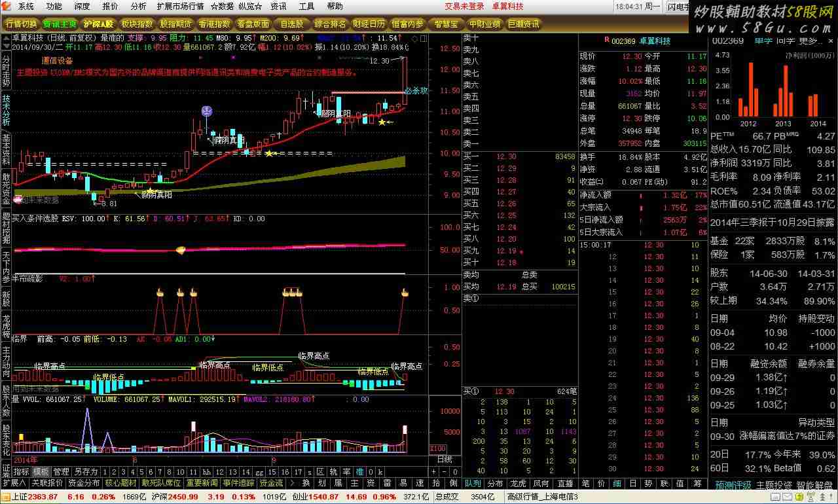Click the 雷 icon in the bottom toolbar

[x=388, y=482]
